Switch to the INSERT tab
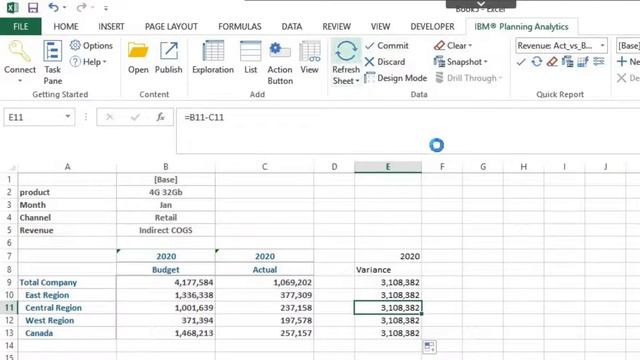 (111, 27)
